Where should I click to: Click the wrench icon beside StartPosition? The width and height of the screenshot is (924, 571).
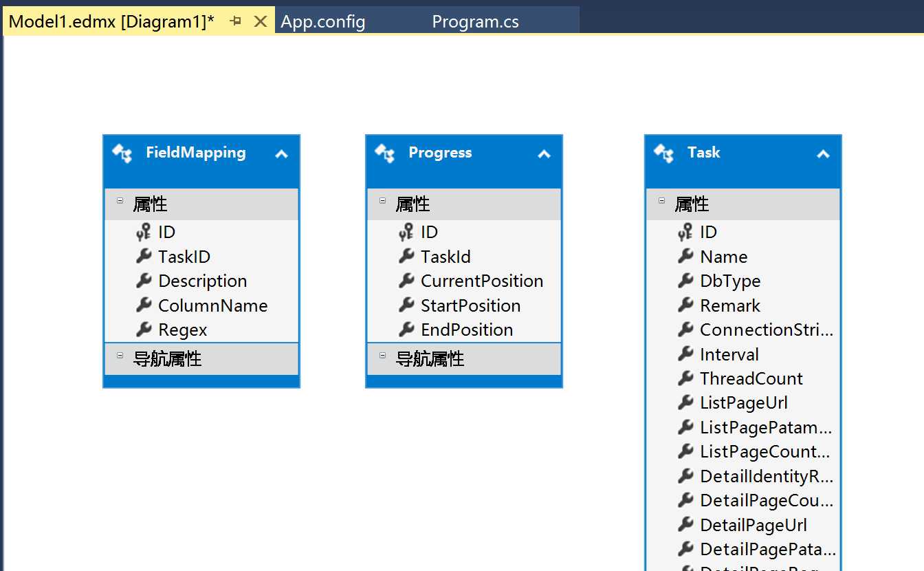(406, 305)
